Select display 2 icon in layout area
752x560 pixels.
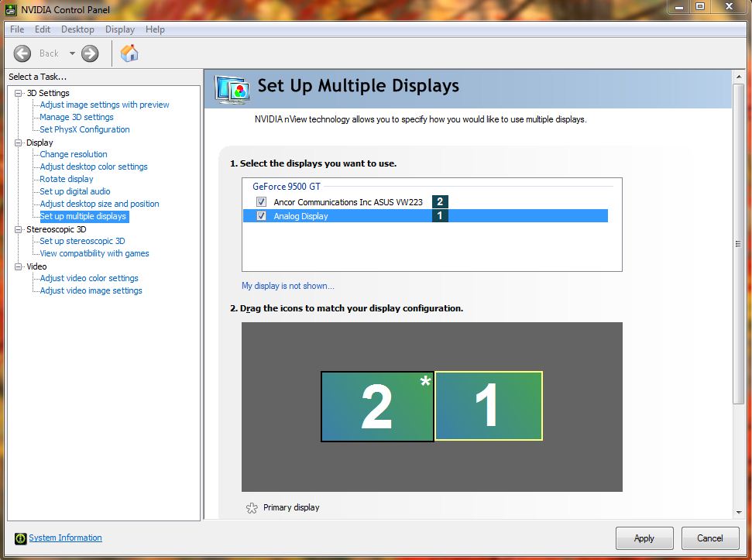[x=377, y=407]
